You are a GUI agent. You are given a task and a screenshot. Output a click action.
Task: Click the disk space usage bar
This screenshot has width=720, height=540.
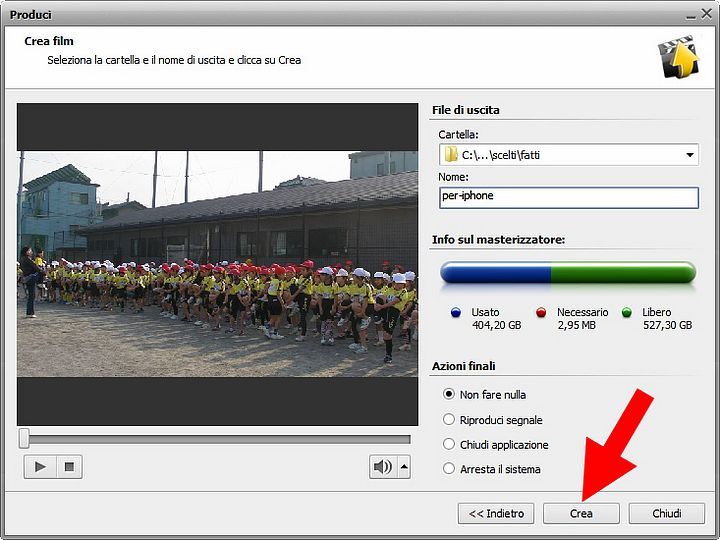click(x=568, y=272)
